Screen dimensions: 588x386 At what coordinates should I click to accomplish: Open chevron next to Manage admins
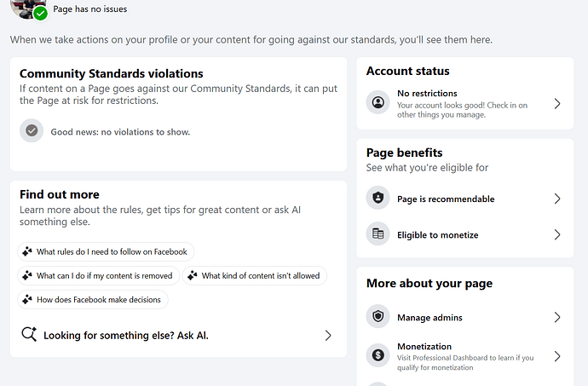[557, 317]
